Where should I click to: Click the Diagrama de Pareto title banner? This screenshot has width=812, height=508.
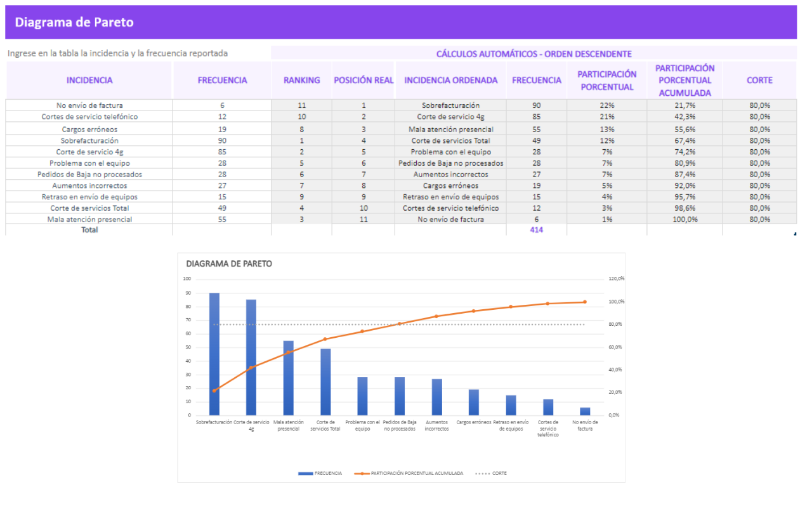point(74,22)
